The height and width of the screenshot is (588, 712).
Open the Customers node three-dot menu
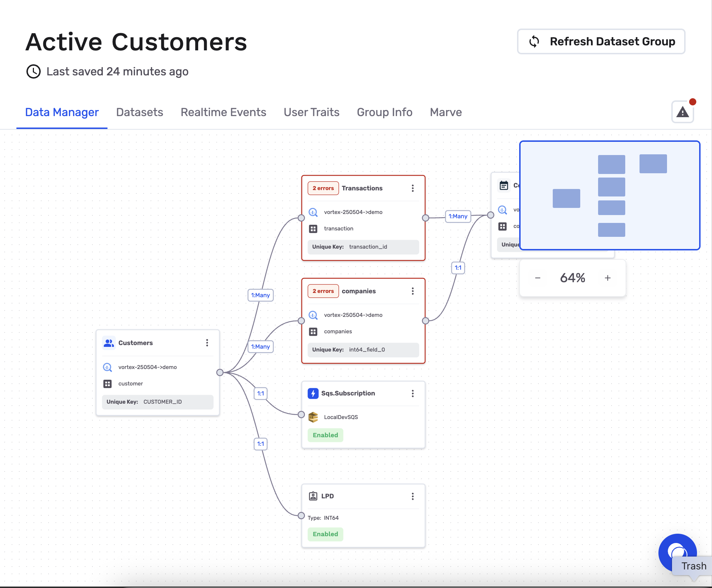click(x=207, y=343)
